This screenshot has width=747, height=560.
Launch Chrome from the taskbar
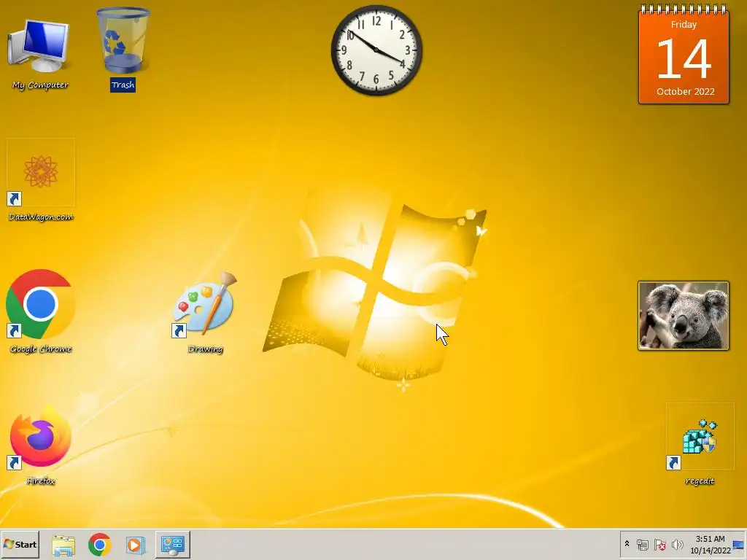(99, 545)
